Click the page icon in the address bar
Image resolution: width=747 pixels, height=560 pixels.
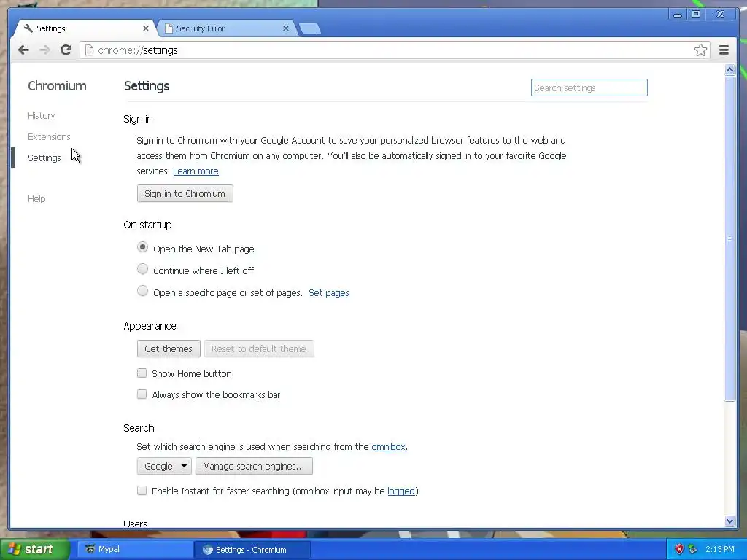tap(89, 50)
